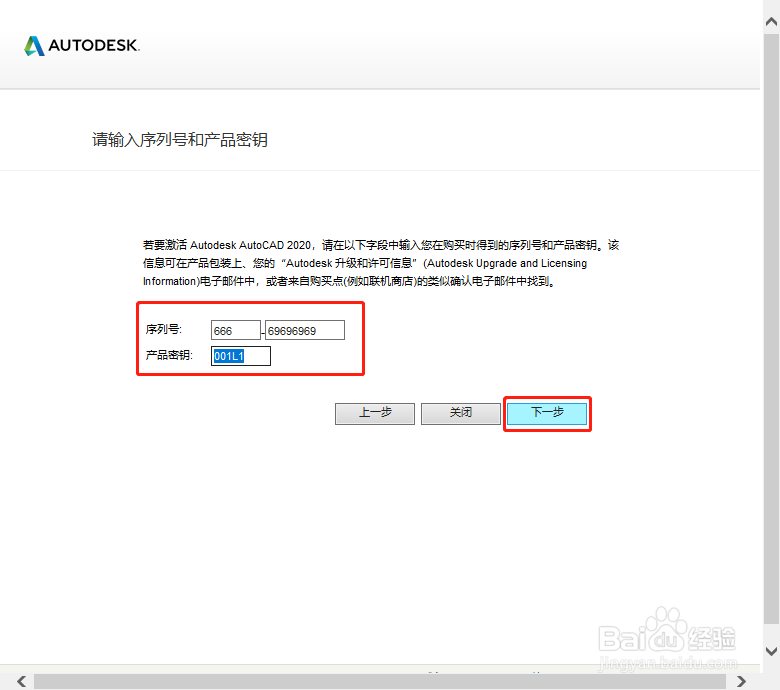Click the heading 请输入序列号和产品密钥

(180, 140)
